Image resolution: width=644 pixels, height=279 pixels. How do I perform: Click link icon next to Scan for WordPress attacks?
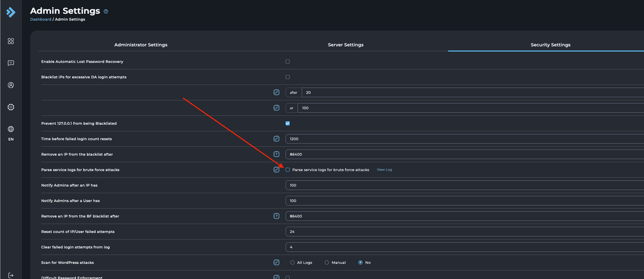(276, 263)
